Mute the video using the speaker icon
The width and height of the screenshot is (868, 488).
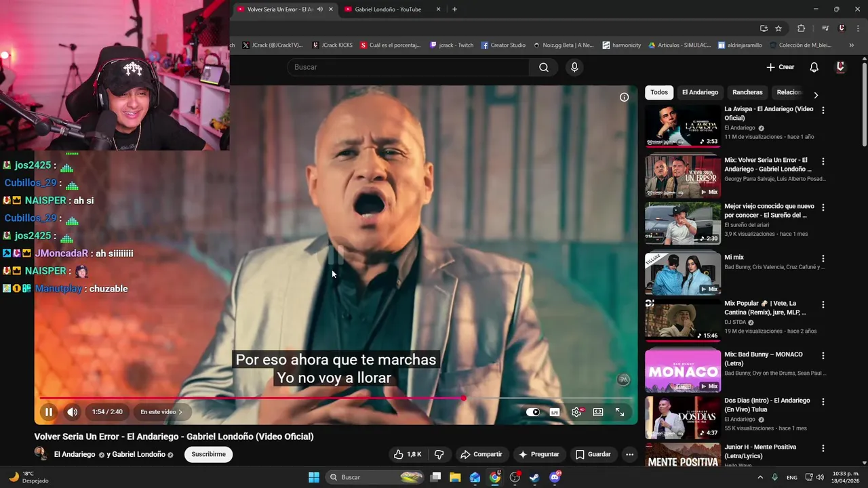pos(73,412)
